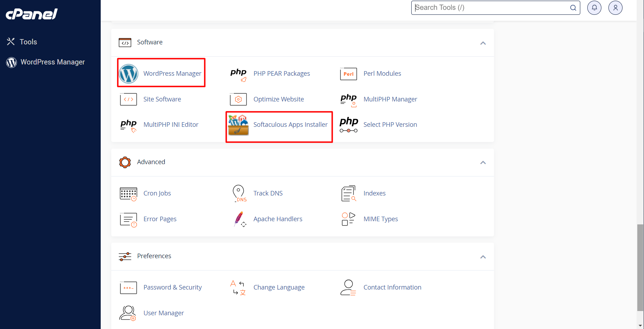Open the PHP PEAR Packages icon

tap(238, 75)
